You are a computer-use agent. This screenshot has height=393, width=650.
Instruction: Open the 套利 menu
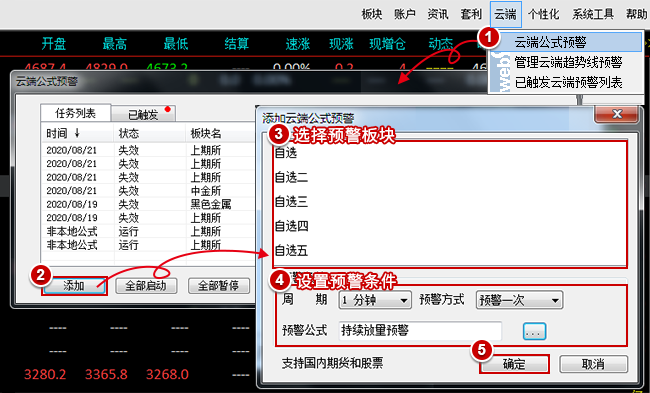[471, 15]
